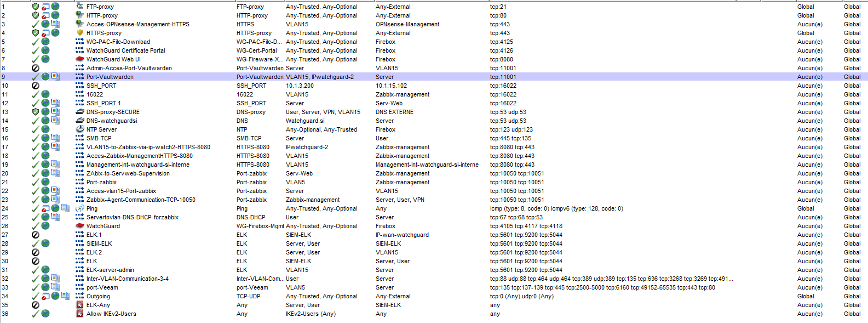Screen dimensions: 868x323
Task: Select the WatchGuard Certificate Portal policy
Action: tap(126, 50)
